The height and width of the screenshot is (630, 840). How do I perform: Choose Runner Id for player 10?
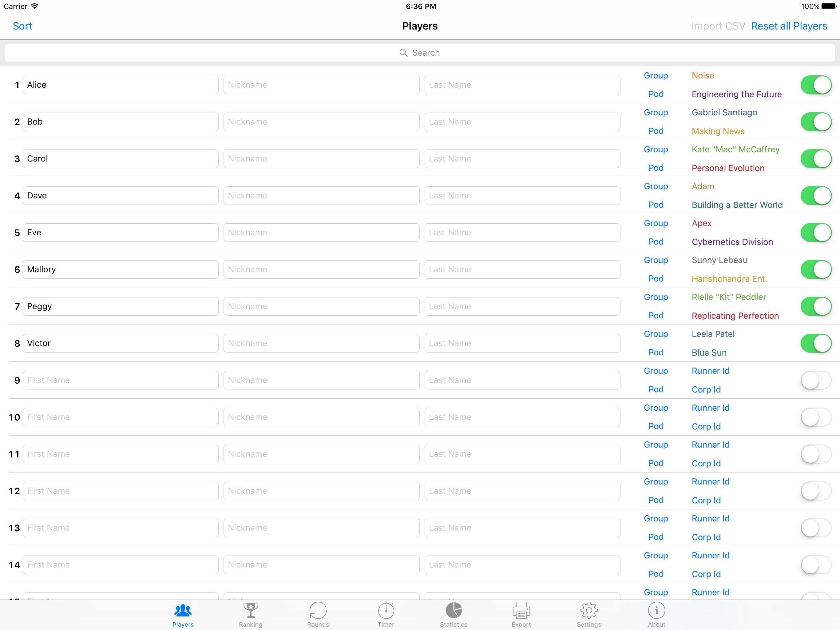pos(710,408)
